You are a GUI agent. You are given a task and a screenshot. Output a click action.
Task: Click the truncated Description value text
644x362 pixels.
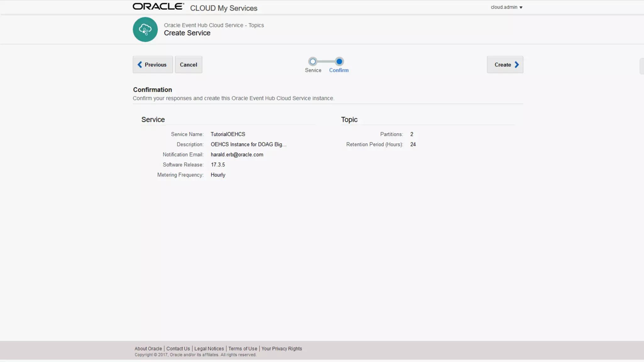[x=248, y=145]
